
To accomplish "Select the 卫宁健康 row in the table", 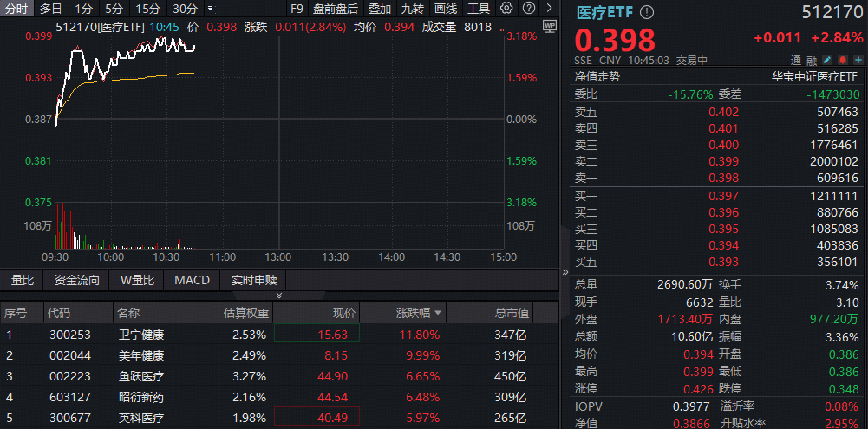I will (x=140, y=334).
